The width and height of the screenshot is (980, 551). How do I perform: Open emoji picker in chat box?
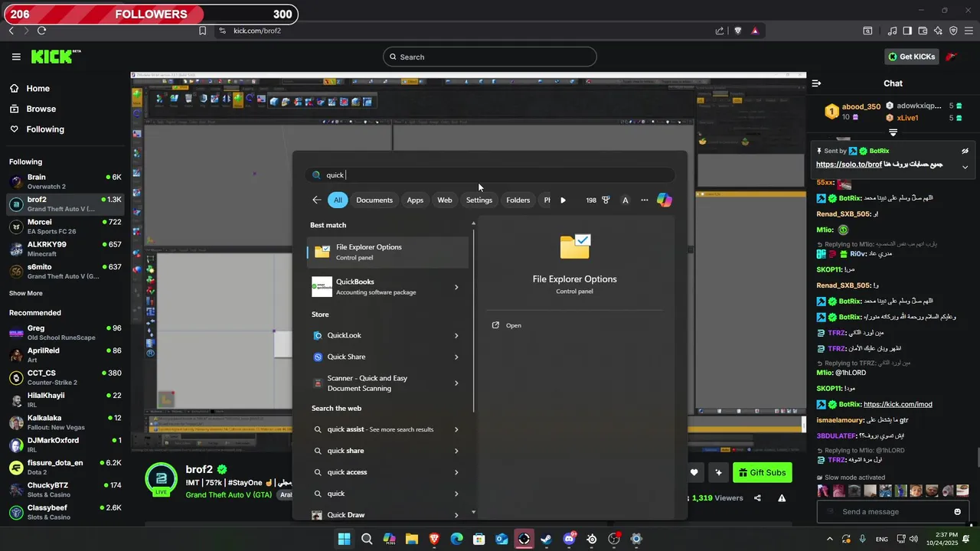tap(957, 512)
